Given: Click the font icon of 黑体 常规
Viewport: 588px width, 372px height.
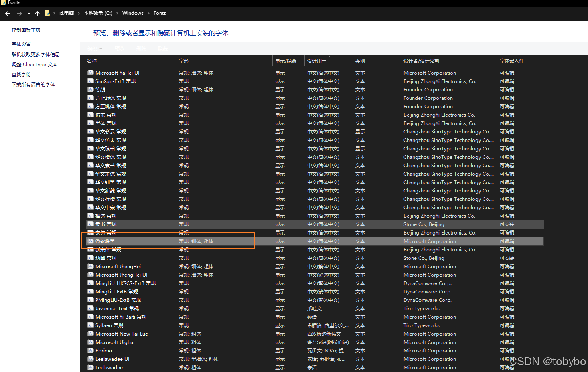Looking at the screenshot, I should click(x=91, y=123).
